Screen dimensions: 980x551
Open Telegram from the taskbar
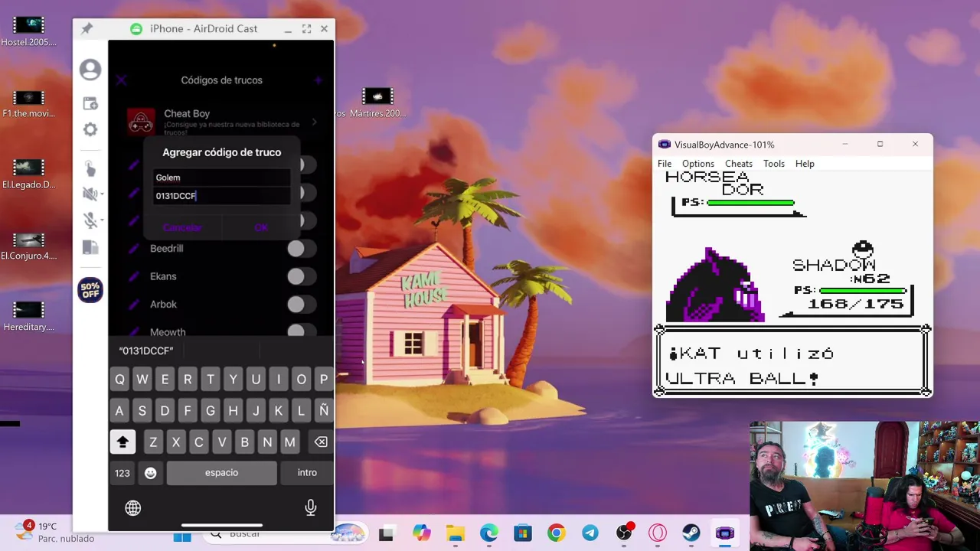(x=590, y=533)
